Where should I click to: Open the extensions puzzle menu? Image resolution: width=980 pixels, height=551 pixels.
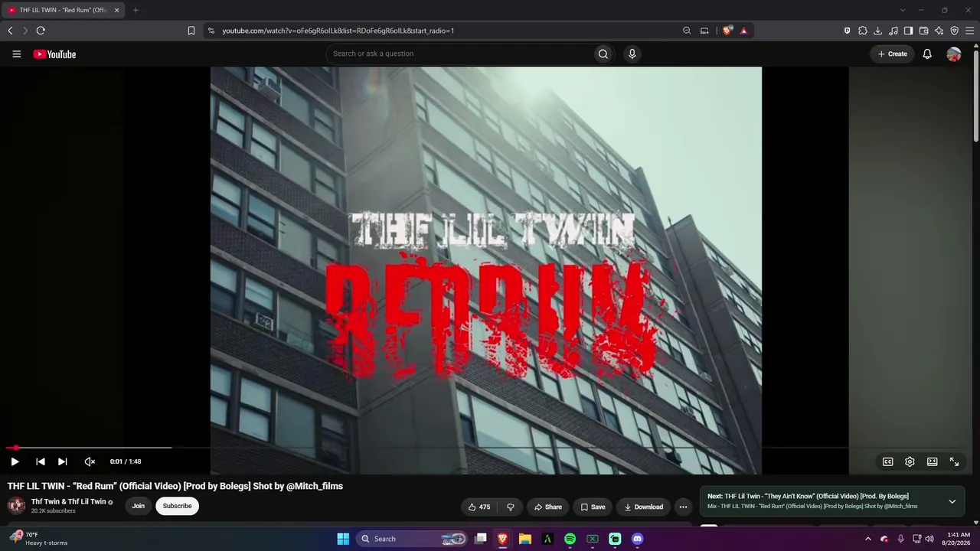click(862, 31)
